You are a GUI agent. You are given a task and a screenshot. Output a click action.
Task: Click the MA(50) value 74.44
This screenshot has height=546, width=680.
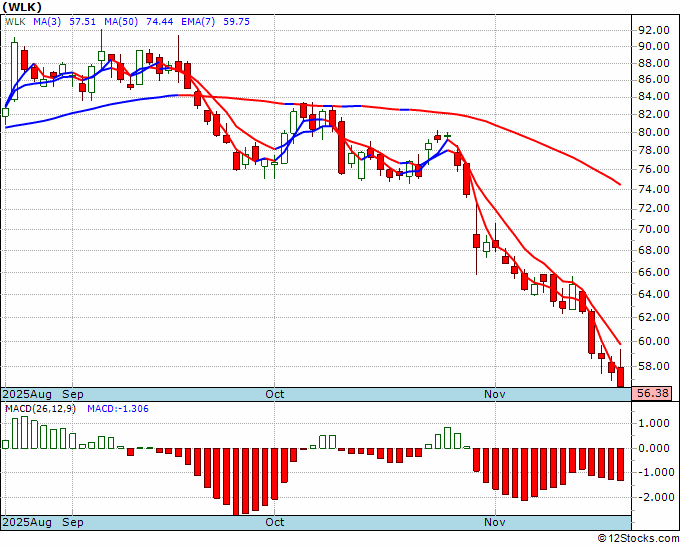click(160, 22)
